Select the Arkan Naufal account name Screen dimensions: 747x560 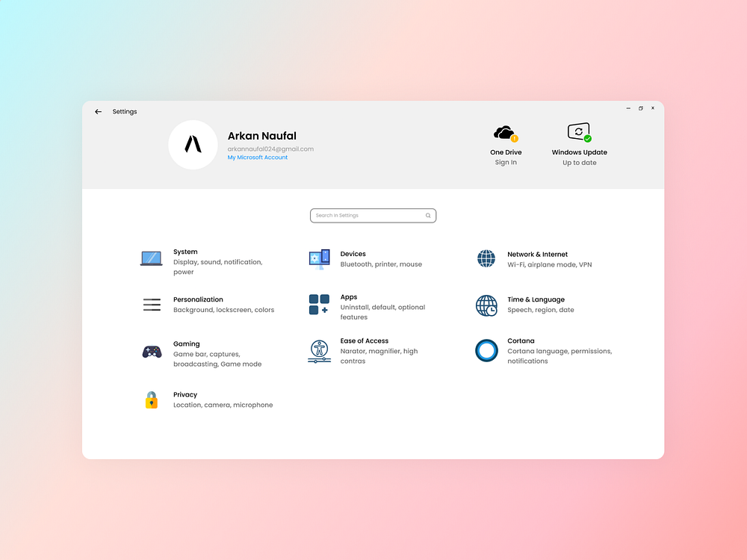coord(261,136)
